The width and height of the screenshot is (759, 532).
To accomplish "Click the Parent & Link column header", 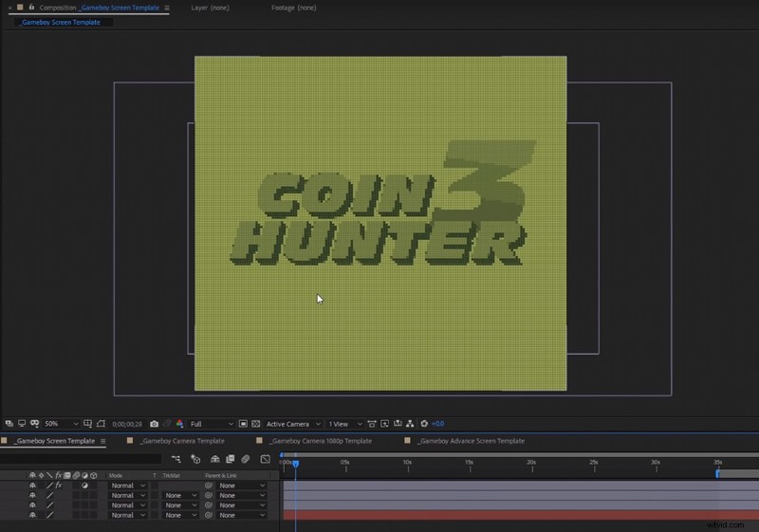I will (221, 475).
